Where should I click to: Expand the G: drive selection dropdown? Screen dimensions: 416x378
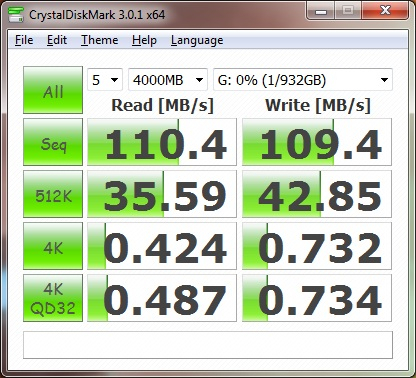303,80
